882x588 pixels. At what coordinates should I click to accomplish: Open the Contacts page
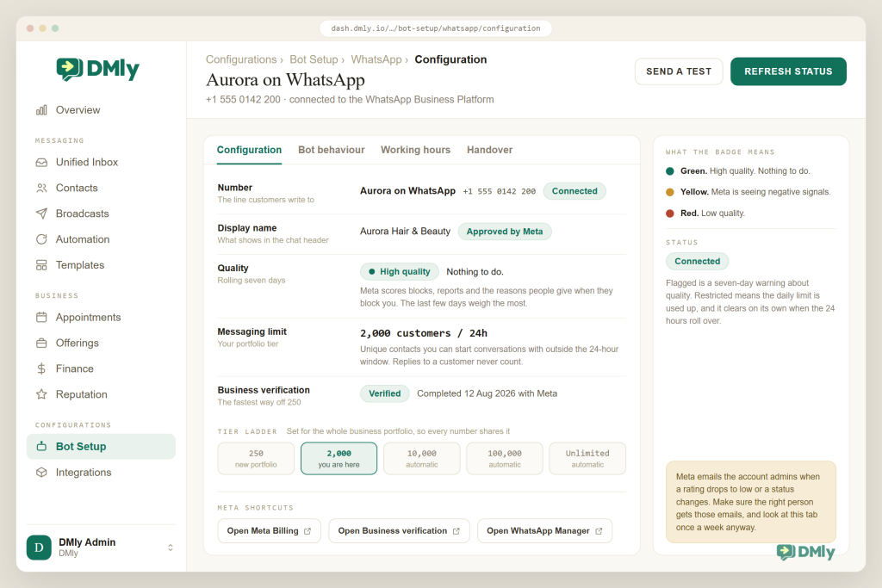coord(102,189)
